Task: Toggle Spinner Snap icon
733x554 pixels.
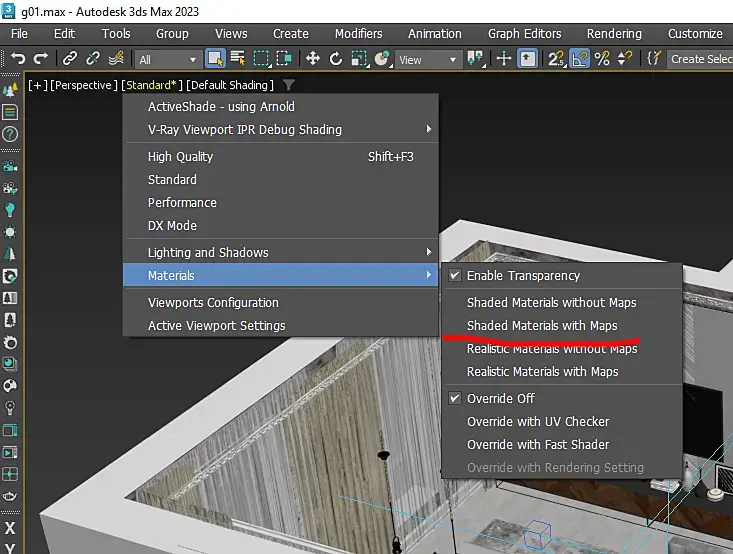Action: [x=625, y=59]
